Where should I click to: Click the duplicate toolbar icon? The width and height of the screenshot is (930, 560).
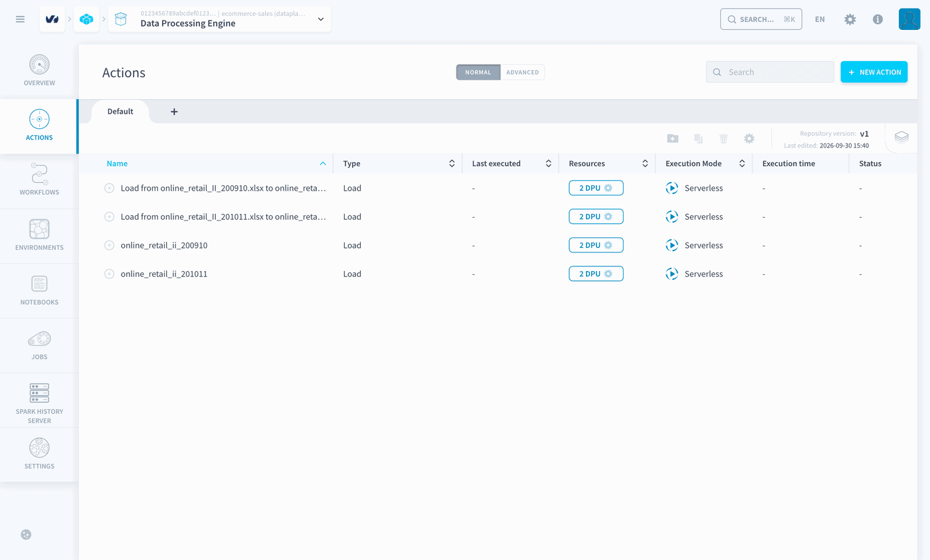point(698,138)
